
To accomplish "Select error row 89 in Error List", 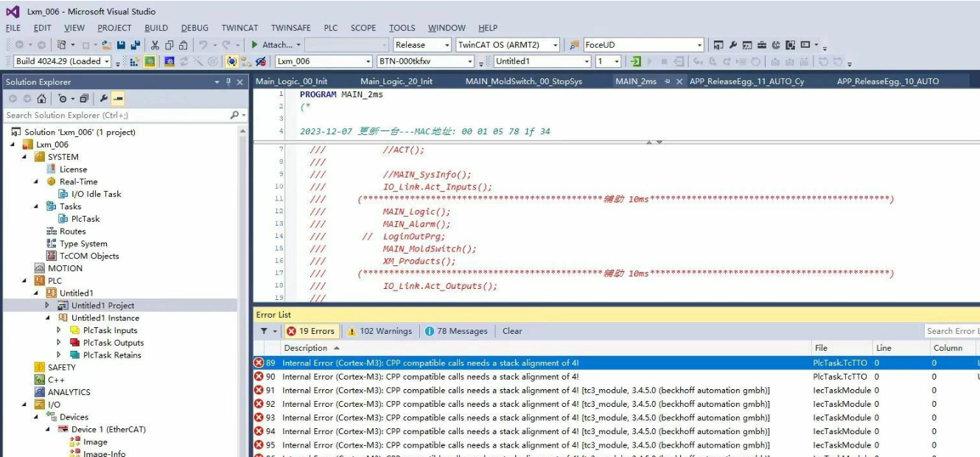I will coord(616,363).
